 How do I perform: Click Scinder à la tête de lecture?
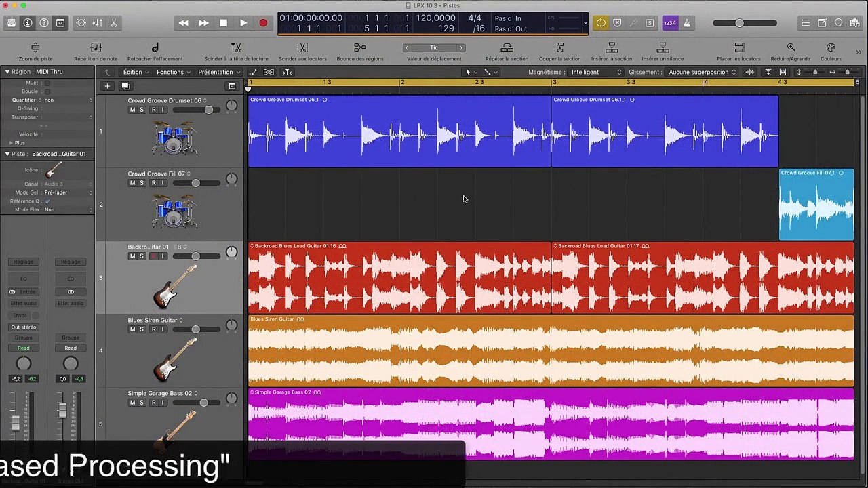236,47
